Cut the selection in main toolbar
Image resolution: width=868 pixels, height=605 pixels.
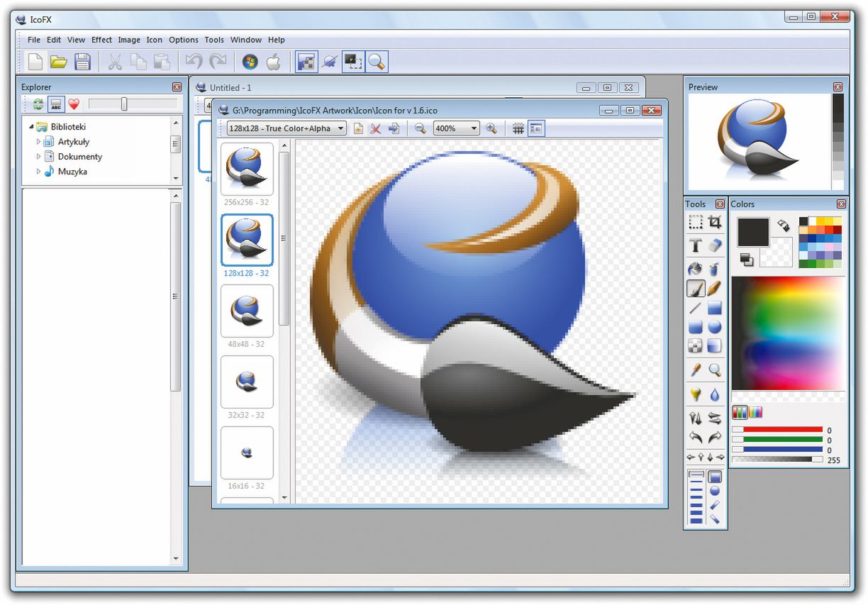point(115,62)
